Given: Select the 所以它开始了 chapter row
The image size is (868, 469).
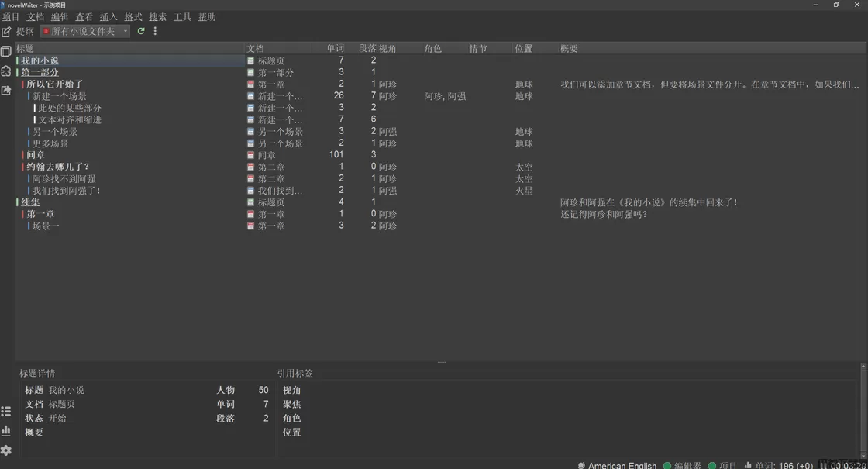Looking at the screenshot, I should coord(55,84).
